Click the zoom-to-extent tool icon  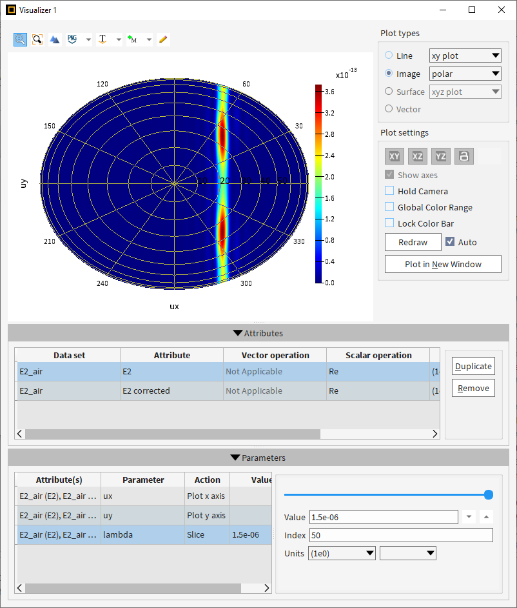pos(37,40)
